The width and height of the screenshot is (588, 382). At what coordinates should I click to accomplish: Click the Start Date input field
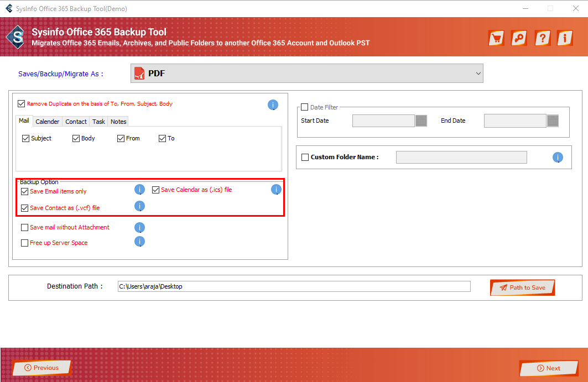click(383, 121)
